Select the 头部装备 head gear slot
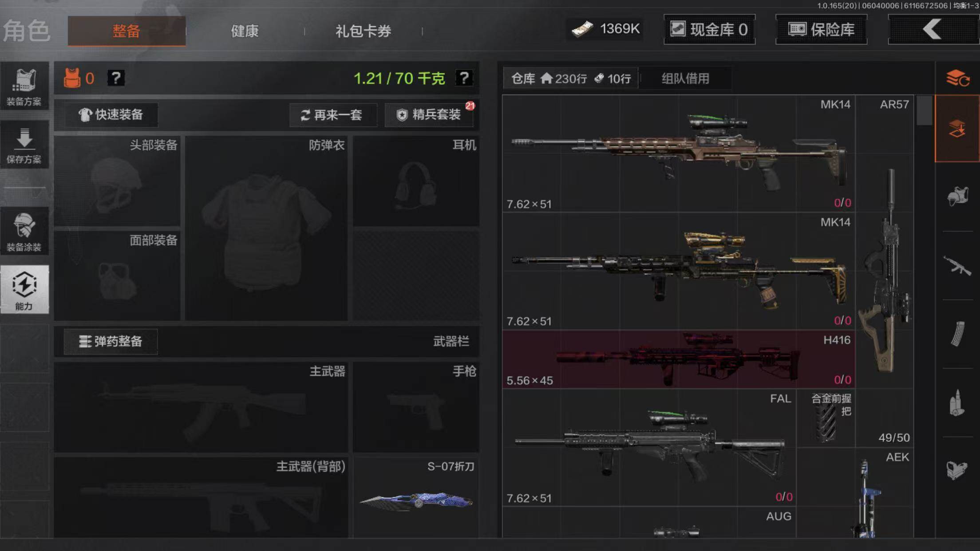Screen dimensions: 980x551 click(x=117, y=181)
